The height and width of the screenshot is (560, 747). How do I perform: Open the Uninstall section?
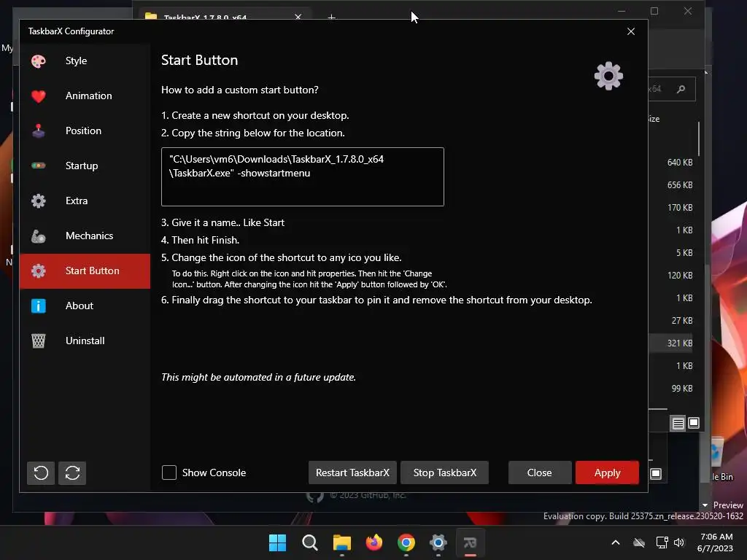[x=85, y=341]
